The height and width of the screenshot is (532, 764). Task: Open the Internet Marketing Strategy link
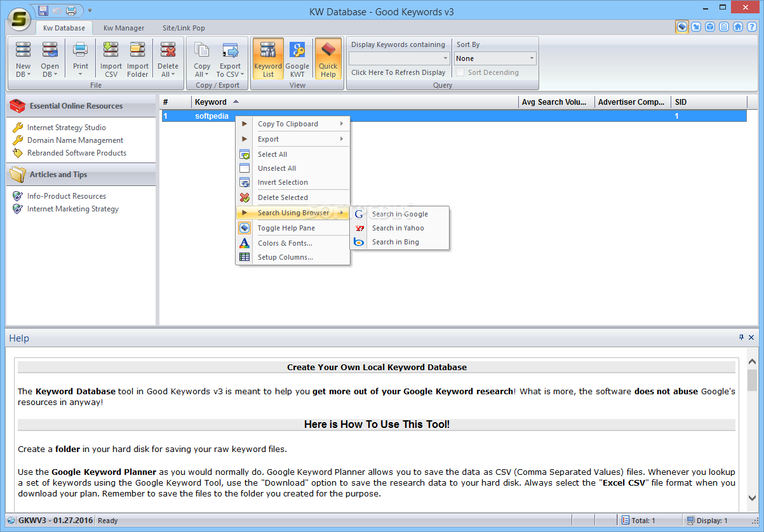72,209
